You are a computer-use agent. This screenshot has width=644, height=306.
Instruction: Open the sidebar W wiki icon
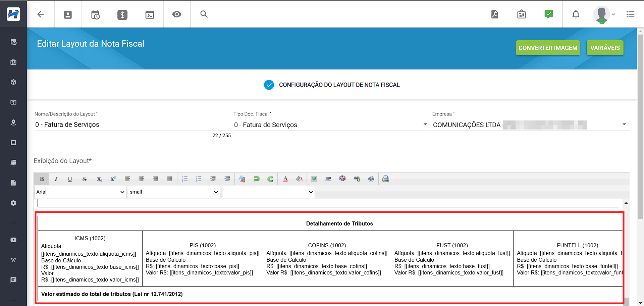click(x=13, y=260)
